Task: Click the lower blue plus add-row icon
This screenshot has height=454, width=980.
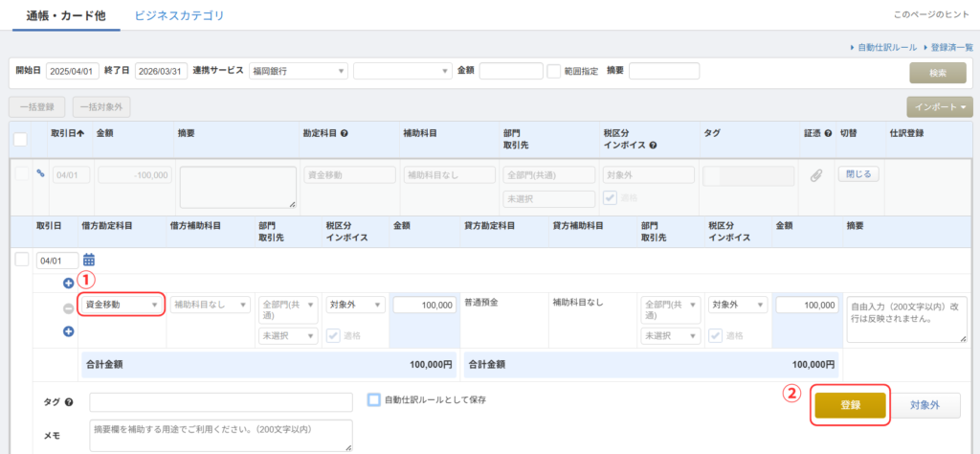Action: (x=68, y=331)
